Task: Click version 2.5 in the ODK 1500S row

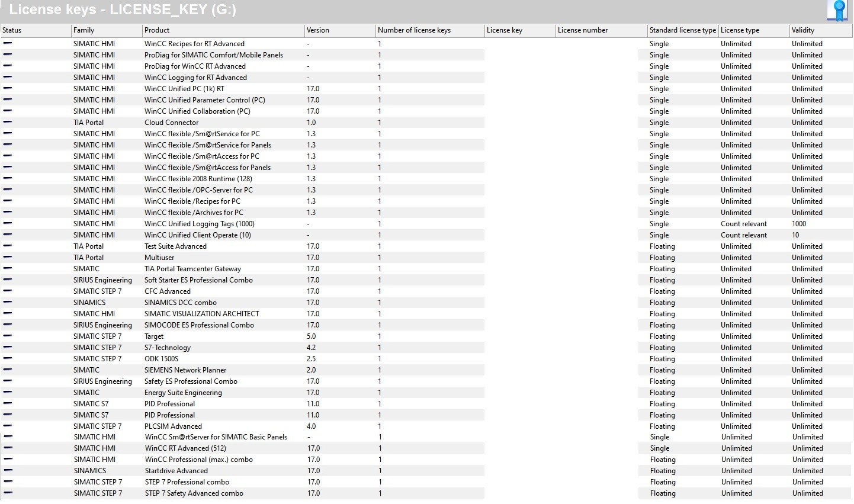Action: point(312,359)
